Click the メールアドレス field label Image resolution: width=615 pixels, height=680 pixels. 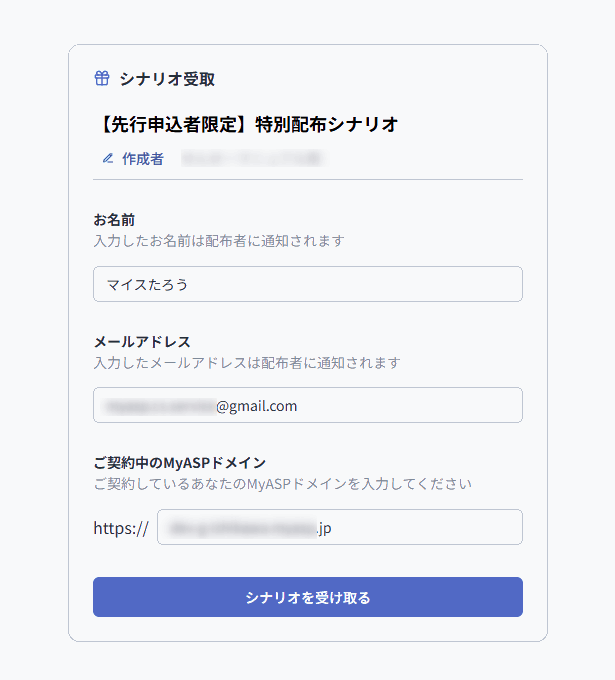tap(142, 341)
